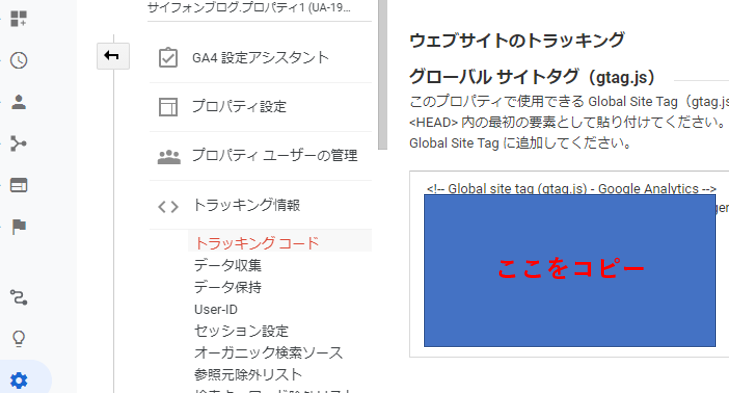Viewport: 756px width, 403px height.
Task: Open Behavior reports card icon
Action: (18, 185)
